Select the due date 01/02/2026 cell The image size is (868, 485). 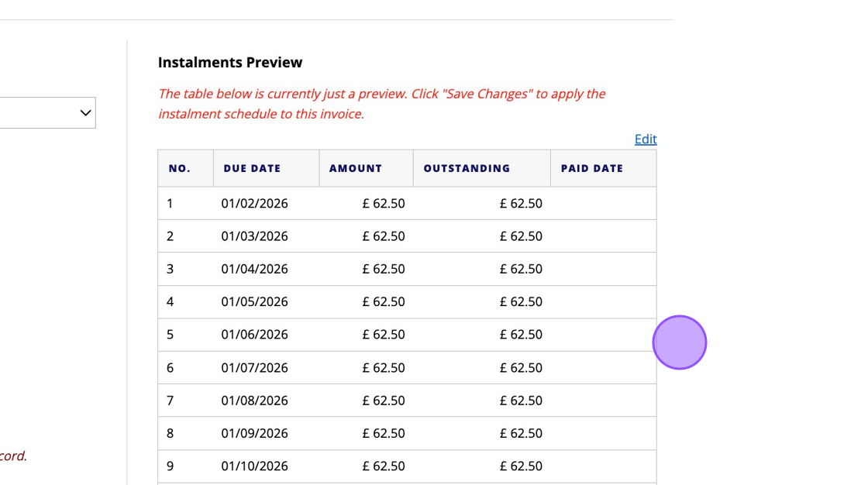pos(254,204)
